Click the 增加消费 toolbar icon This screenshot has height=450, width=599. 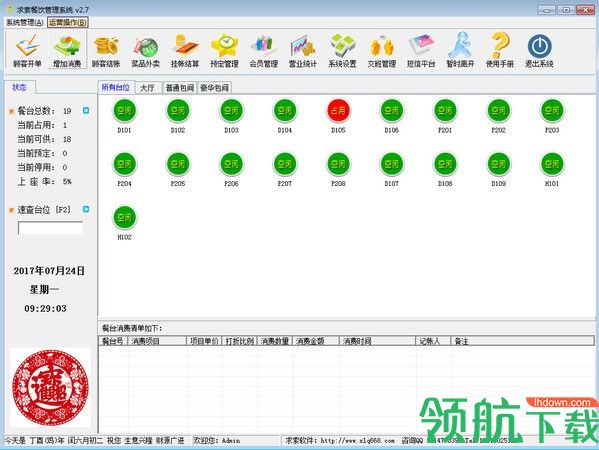click(67, 51)
